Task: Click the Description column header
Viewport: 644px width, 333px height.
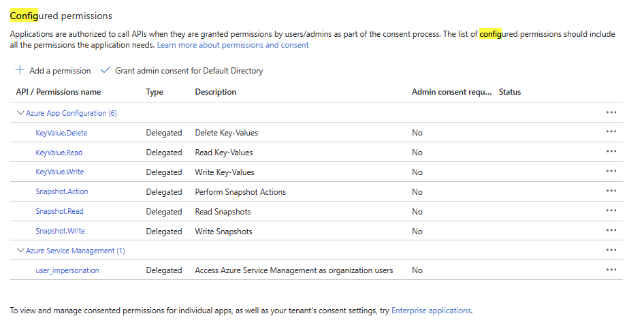Action: (x=216, y=92)
